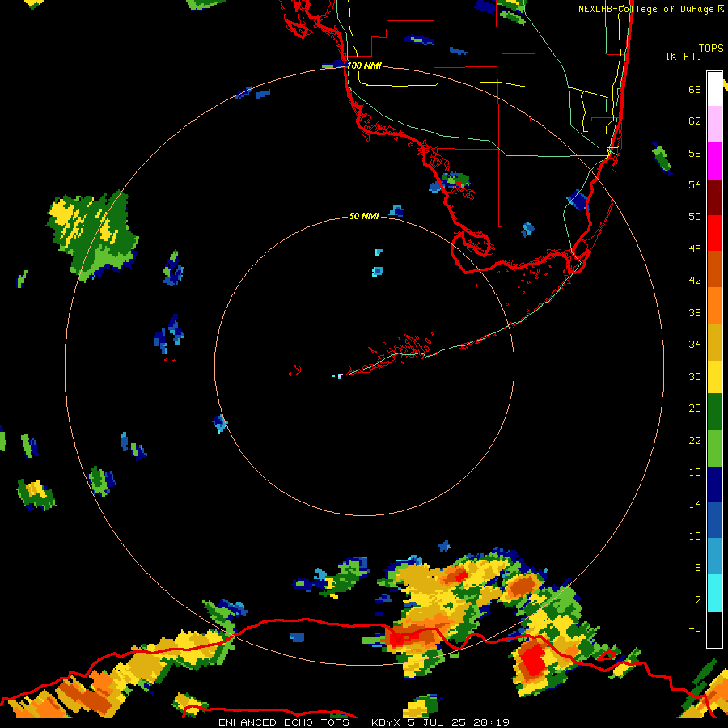Click the legend value "14"
Viewport: 728px width, 728px height.
coord(695,504)
